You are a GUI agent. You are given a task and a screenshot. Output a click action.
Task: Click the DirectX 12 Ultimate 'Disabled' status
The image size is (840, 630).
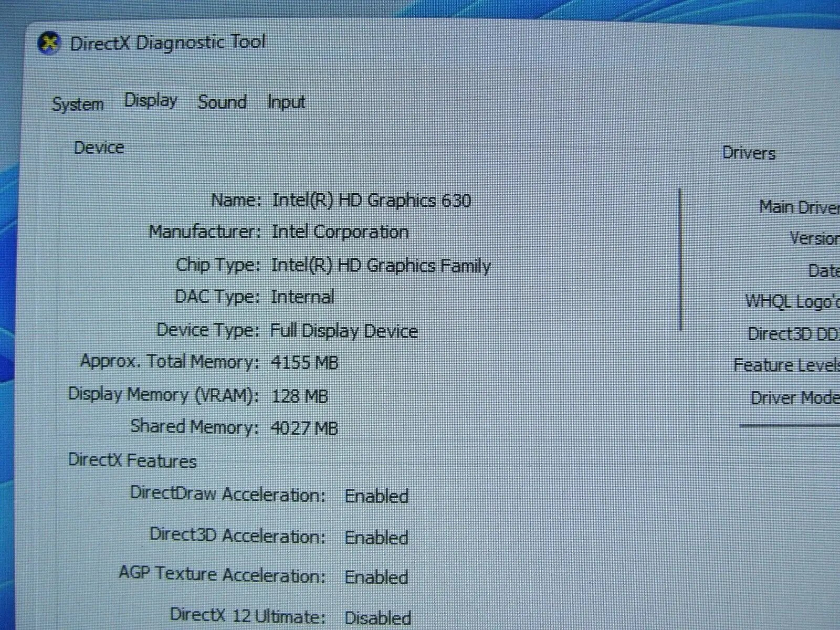click(x=377, y=618)
